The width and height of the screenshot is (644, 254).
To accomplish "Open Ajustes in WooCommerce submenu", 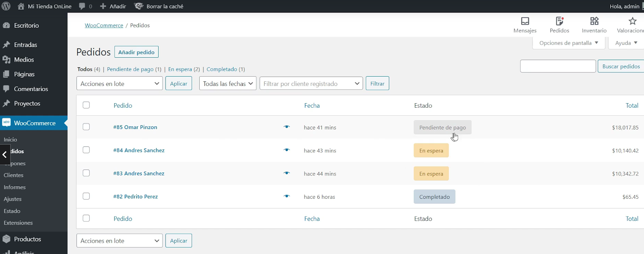I will point(12,199).
